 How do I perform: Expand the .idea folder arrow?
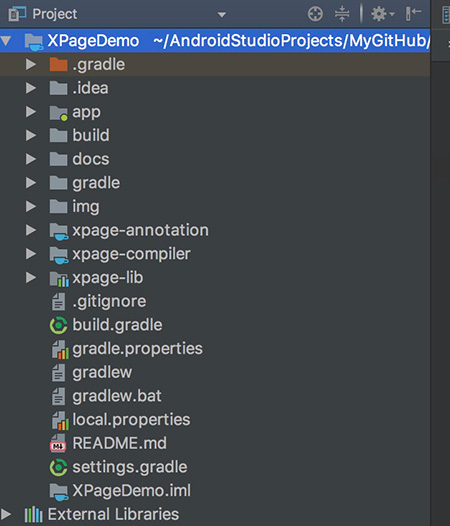[x=31, y=88]
